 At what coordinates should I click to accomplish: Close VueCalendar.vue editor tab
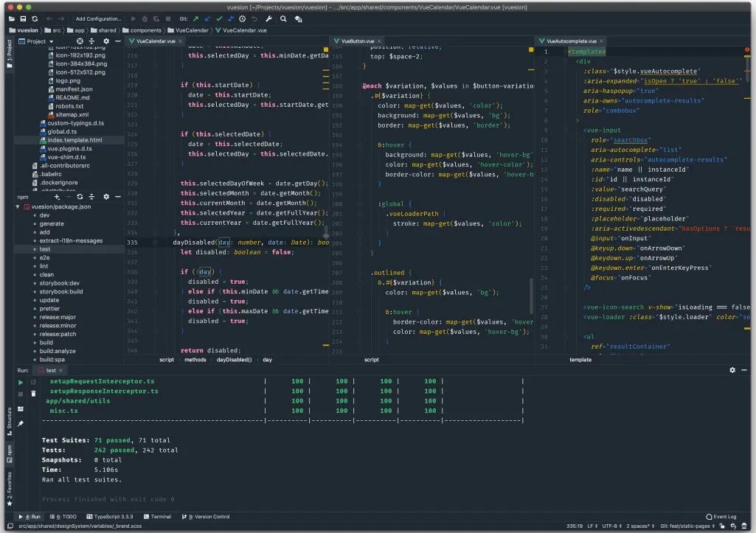click(x=180, y=41)
